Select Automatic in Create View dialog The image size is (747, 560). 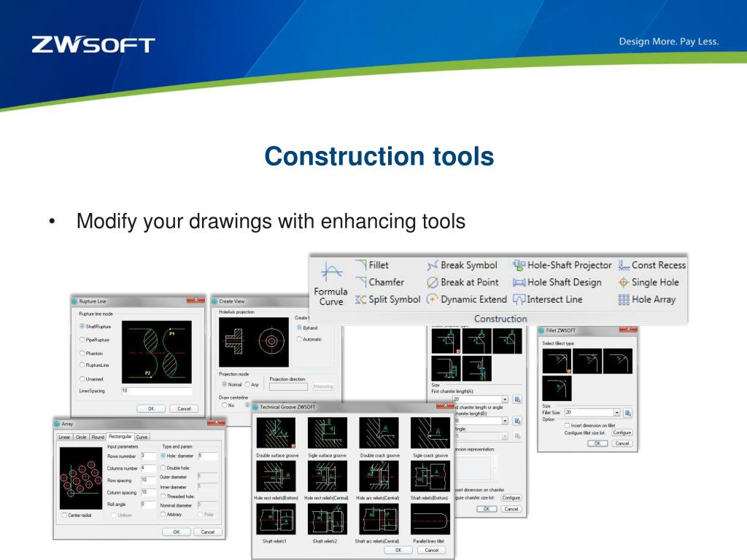(299, 340)
